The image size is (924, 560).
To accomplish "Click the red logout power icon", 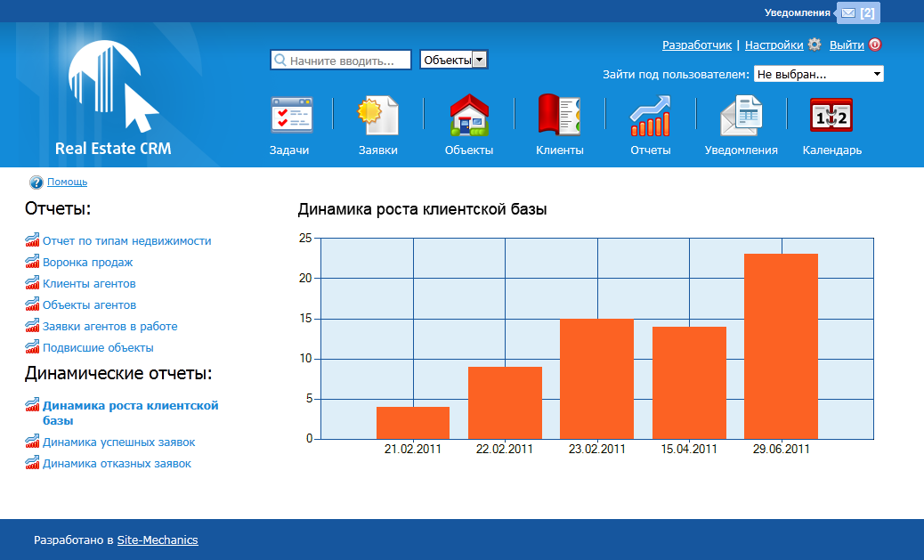I will click(875, 45).
